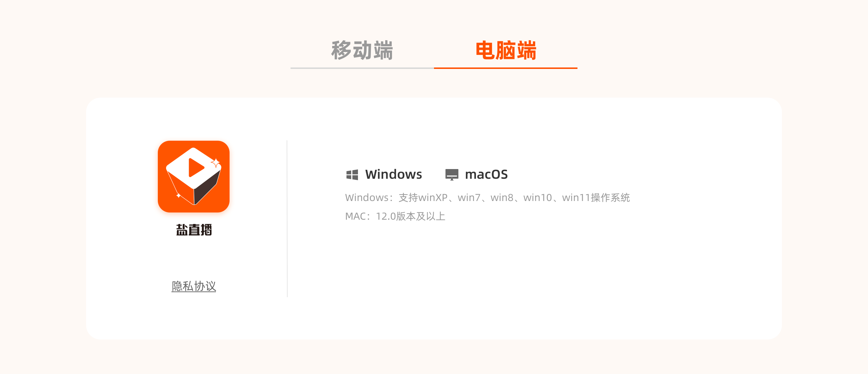This screenshot has height=374, width=868.
Task: Click the vertical divider beside the logo
Action: click(x=287, y=219)
